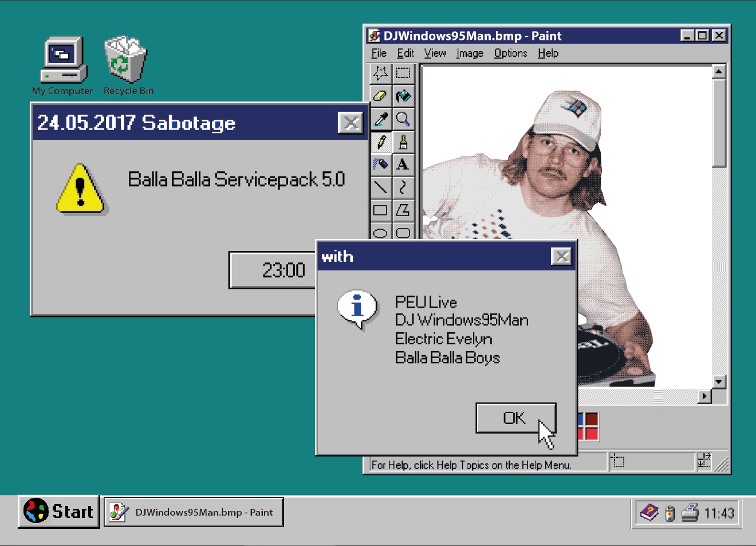Click the battery icon in system tray
756x546 pixels.
click(670, 514)
